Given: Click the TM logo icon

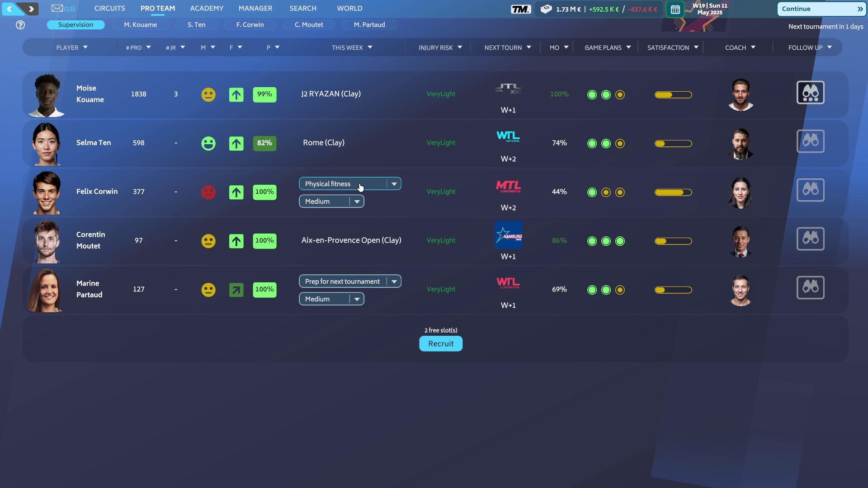Looking at the screenshot, I should (x=520, y=9).
